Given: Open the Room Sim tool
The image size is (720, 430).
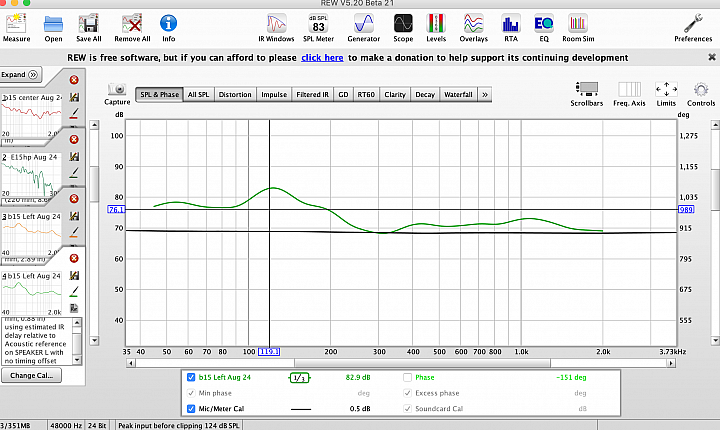Looking at the screenshot, I should [x=578, y=28].
